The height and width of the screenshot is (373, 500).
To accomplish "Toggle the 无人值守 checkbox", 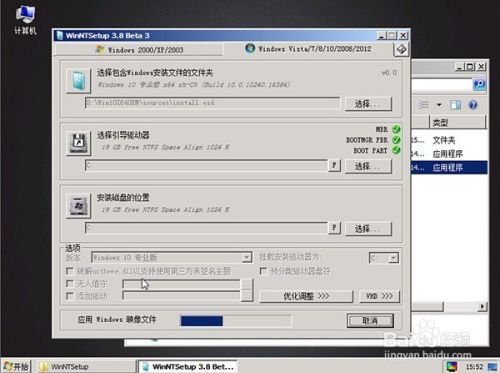I will click(70, 284).
